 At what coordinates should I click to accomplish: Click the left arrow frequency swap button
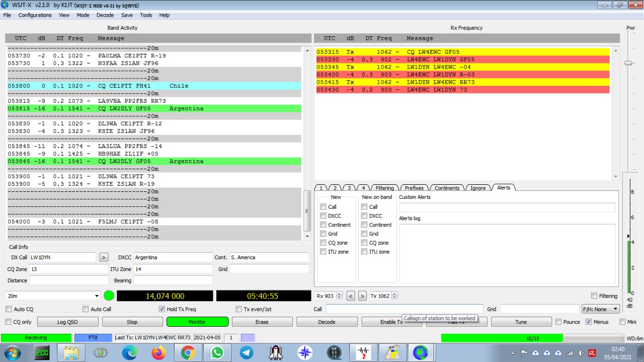(x=351, y=296)
